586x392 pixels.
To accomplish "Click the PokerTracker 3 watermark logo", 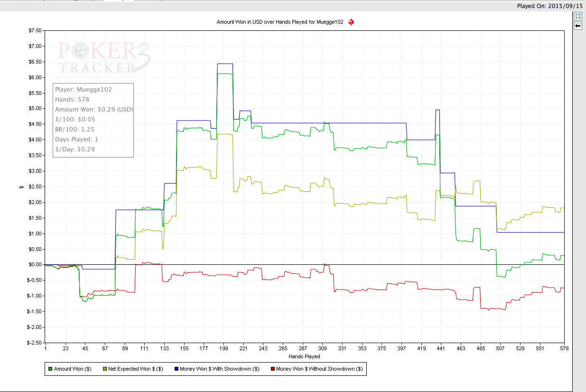I will pos(104,57).
